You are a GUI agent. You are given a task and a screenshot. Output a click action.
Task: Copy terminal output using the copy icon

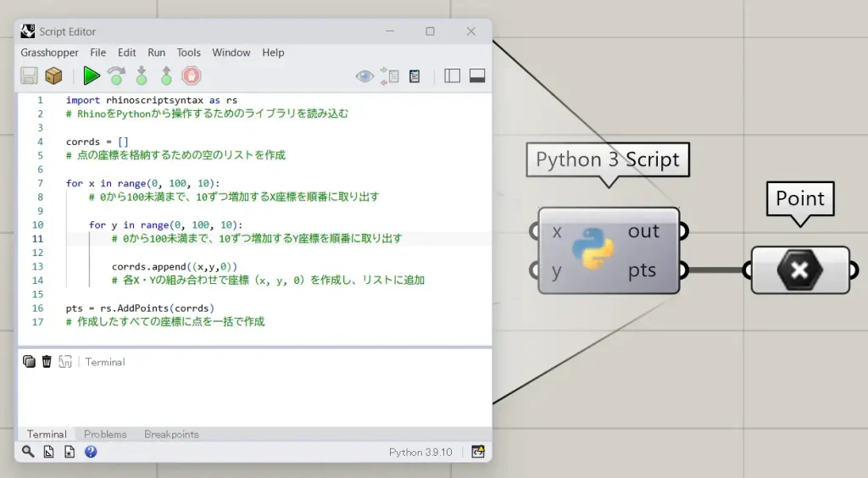[29, 362]
